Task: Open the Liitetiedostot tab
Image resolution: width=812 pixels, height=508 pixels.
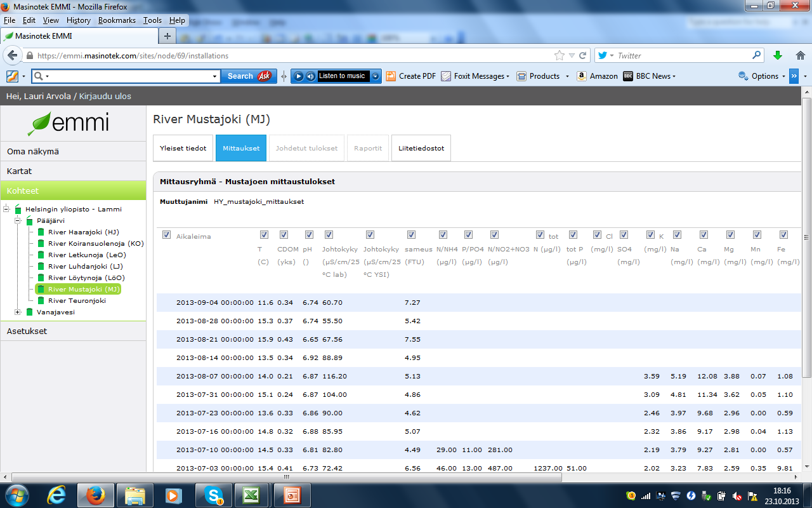Action: 421,148
